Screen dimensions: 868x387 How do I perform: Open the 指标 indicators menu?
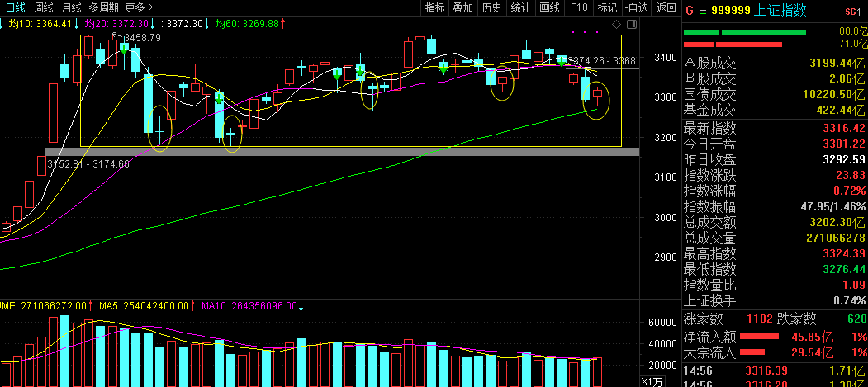pos(434,8)
